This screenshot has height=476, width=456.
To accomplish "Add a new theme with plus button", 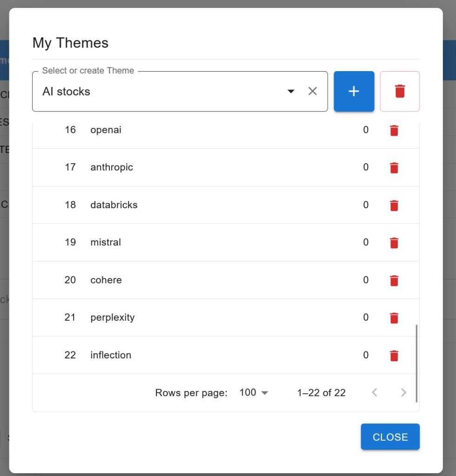I will (354, 92).
